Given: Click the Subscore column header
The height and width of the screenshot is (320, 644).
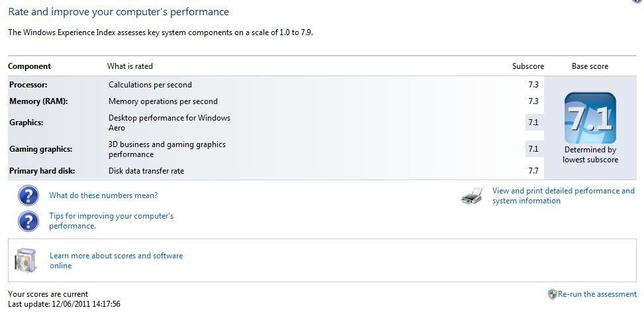Looking at the screenshot, I should pos(528,66).
